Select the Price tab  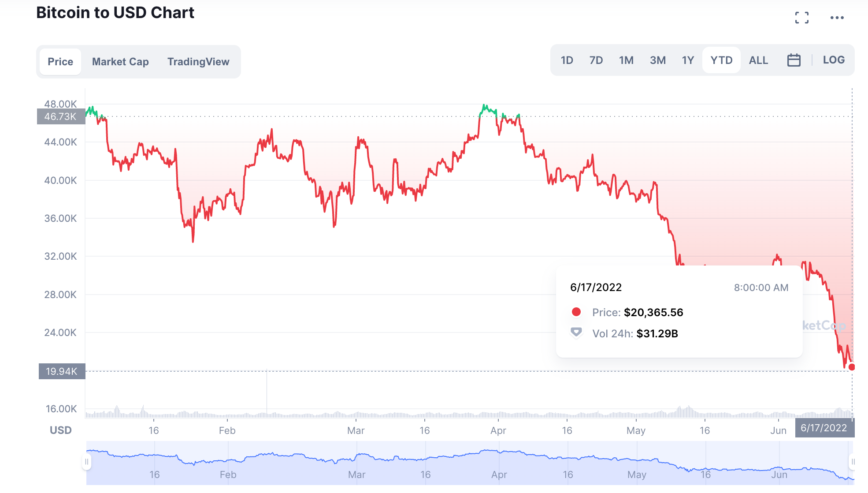pos(60,62)
